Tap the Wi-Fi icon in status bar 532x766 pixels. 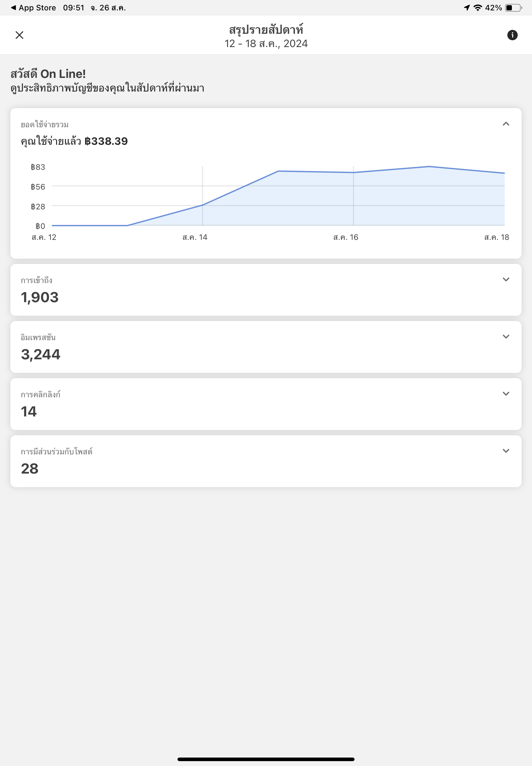pos(478,8)
